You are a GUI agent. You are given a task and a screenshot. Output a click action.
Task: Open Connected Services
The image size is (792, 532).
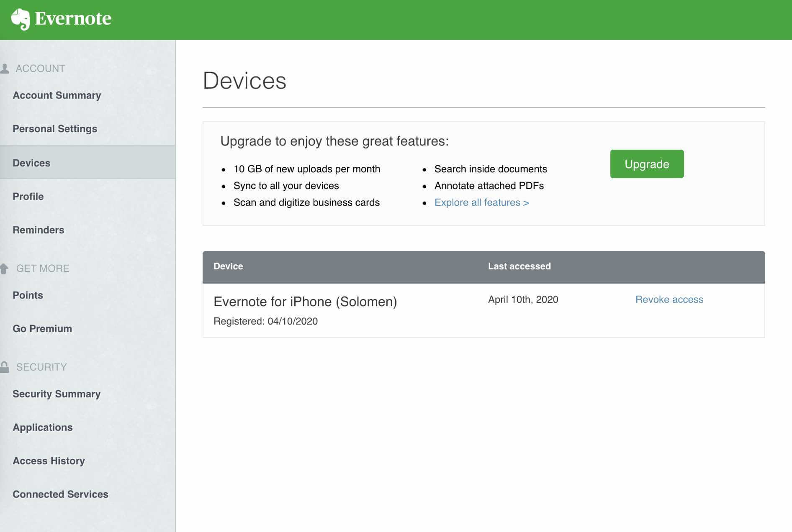tap(60, 494)
